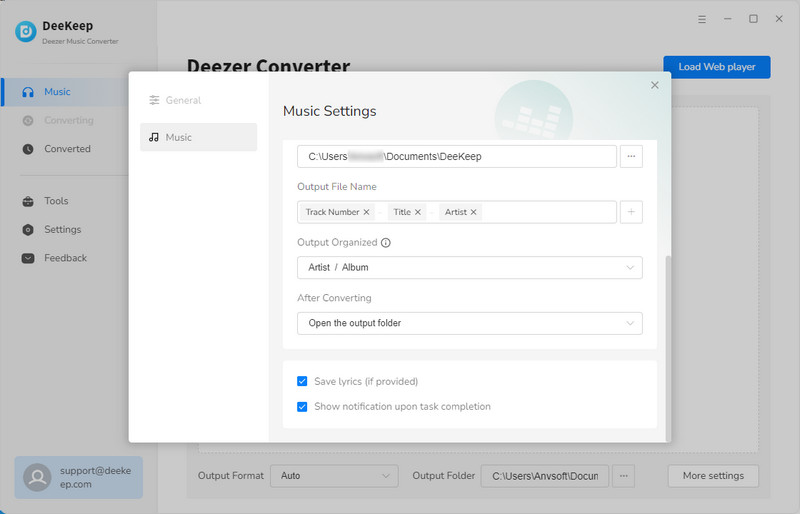Image resolution: width=800 pixels, height=514 pixels.
Task: Open Settings in the sidebar
Action: (65, 230)
